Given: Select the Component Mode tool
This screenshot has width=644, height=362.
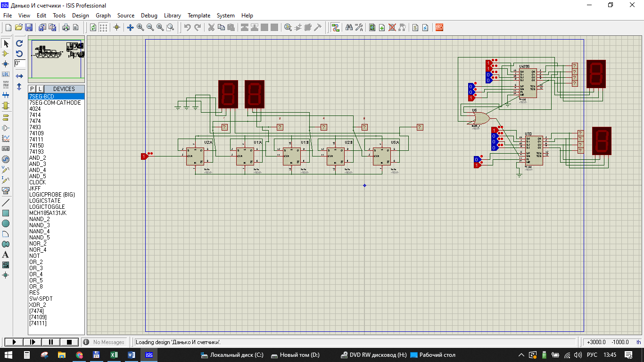Looking at the screenshot, I should click(x=6, y=54).
